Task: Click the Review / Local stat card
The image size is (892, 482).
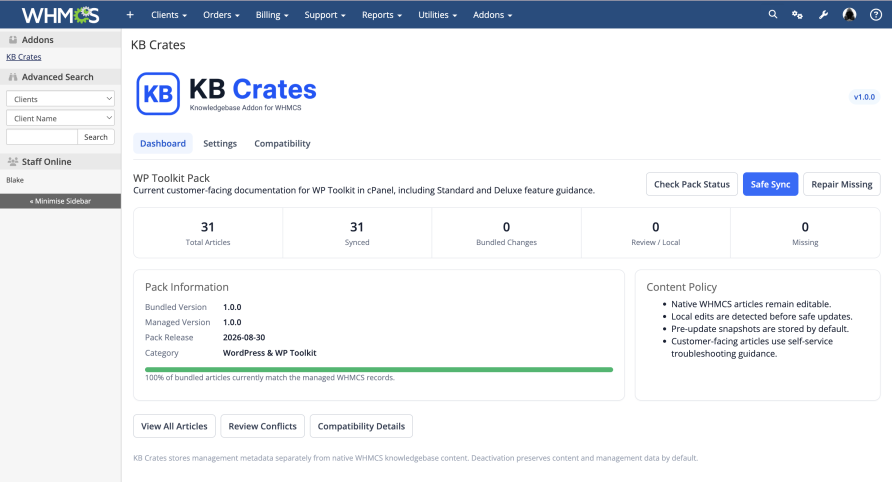Action: tap(655, 233)
